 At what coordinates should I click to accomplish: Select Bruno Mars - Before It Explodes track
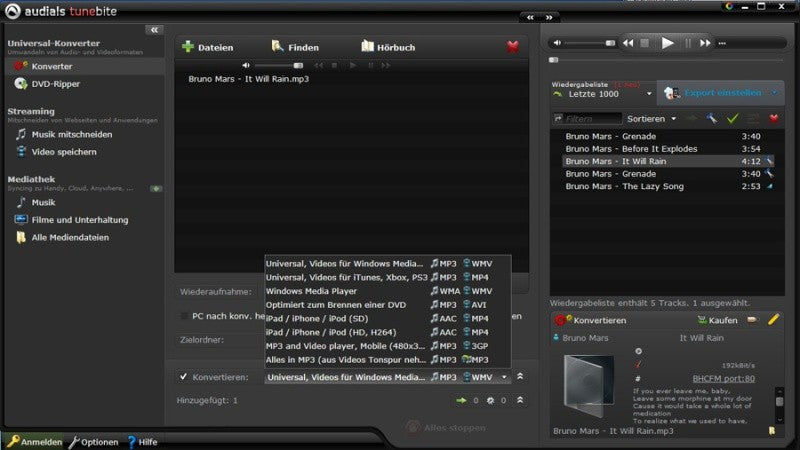coord(668,149)
